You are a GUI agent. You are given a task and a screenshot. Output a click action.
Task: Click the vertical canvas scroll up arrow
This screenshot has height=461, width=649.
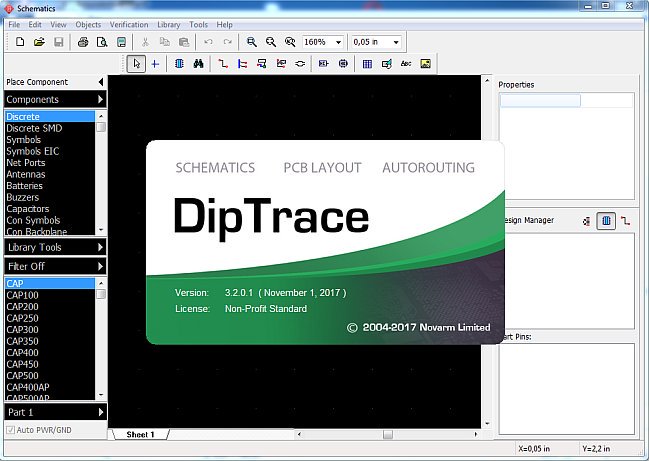(x=487, y=80)
